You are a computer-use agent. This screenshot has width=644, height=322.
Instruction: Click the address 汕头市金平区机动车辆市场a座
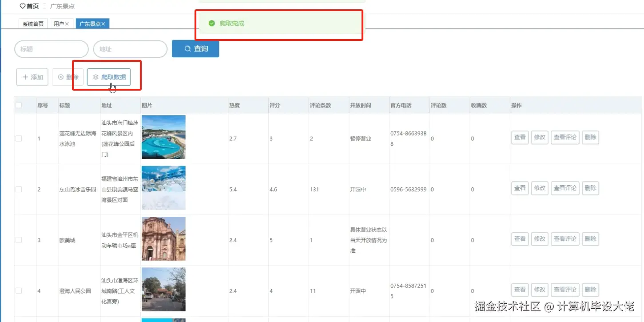(x=120, y=240)
